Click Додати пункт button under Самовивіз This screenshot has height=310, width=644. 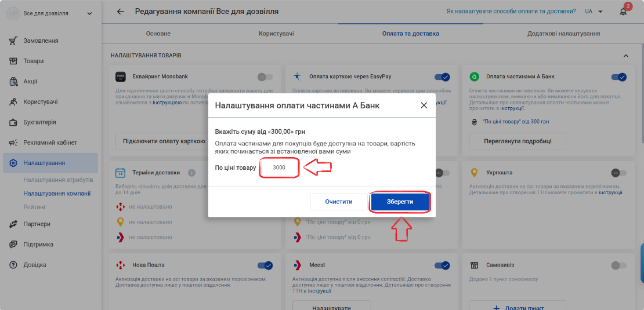coord(518,307)
